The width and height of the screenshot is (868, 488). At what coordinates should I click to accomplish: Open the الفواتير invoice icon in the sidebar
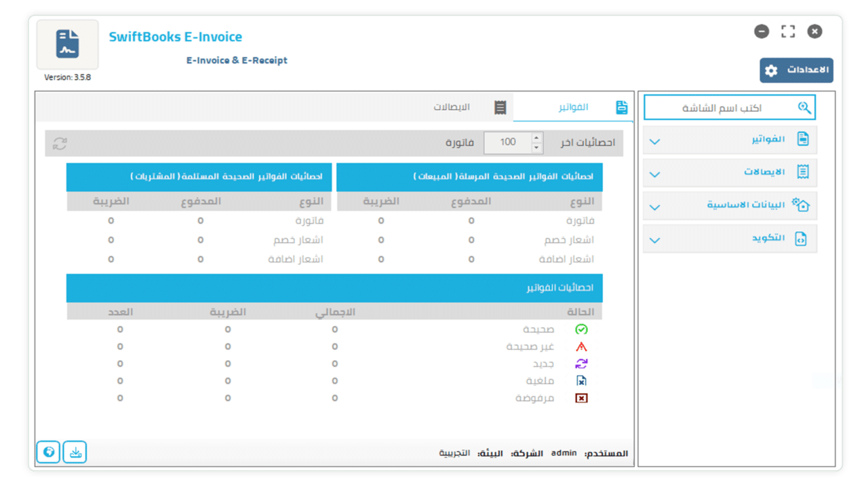[804, 140]
